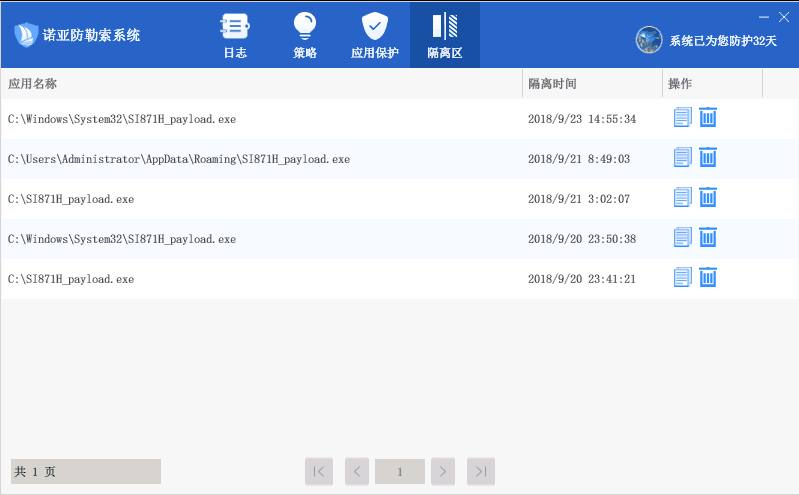Viewport: 799px width, 495px height.
Task: Select C:\SI871H_payload.exe quarantined 2018/9/21 3:02:07
Action: pyautogui.click(x=400, y=199)
